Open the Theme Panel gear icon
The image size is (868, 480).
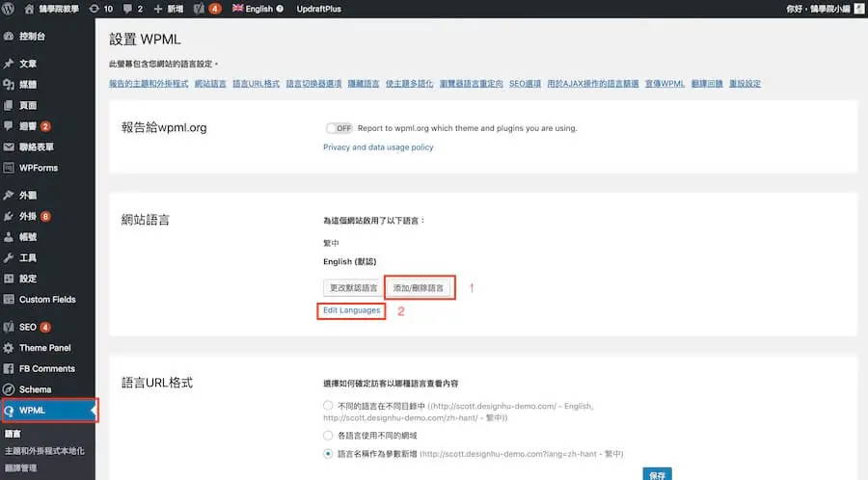click(x=9, y=348)
